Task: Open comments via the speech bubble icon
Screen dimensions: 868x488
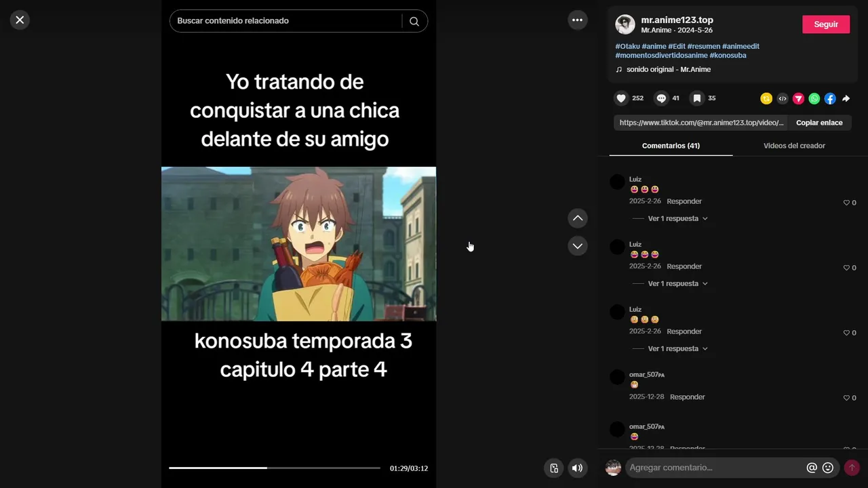Action: (661, 98)
